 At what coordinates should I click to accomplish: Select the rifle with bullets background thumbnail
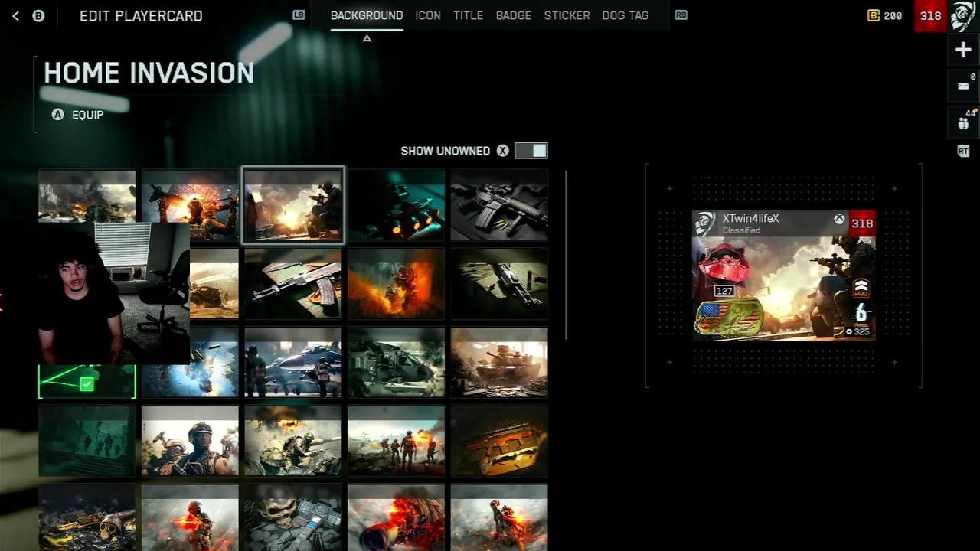[499, 205]
